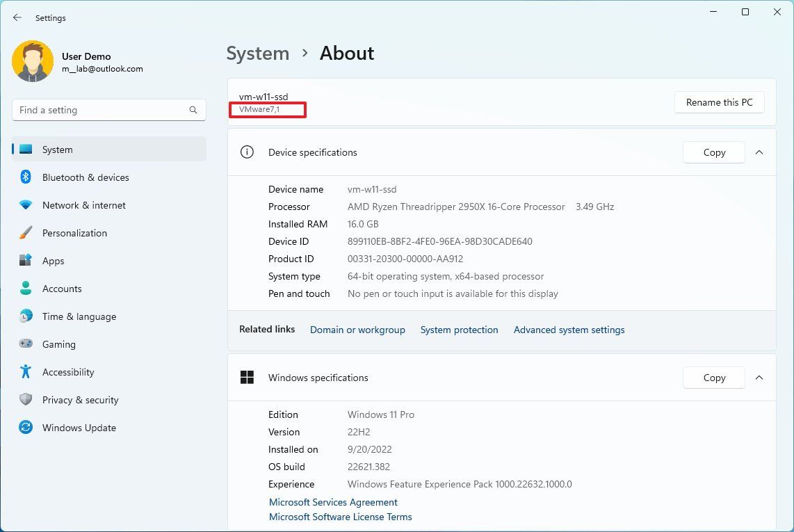Image resolution: width=794 pixels, height=532 pixels.
Task: Click the Rename this PC button
Action: (x=719, y=102)
